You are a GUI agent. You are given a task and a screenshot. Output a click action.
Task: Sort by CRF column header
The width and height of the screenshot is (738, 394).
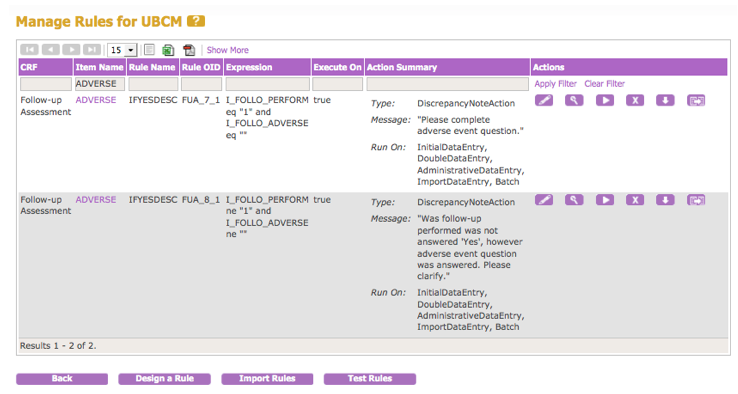click(x=46, y=67)
